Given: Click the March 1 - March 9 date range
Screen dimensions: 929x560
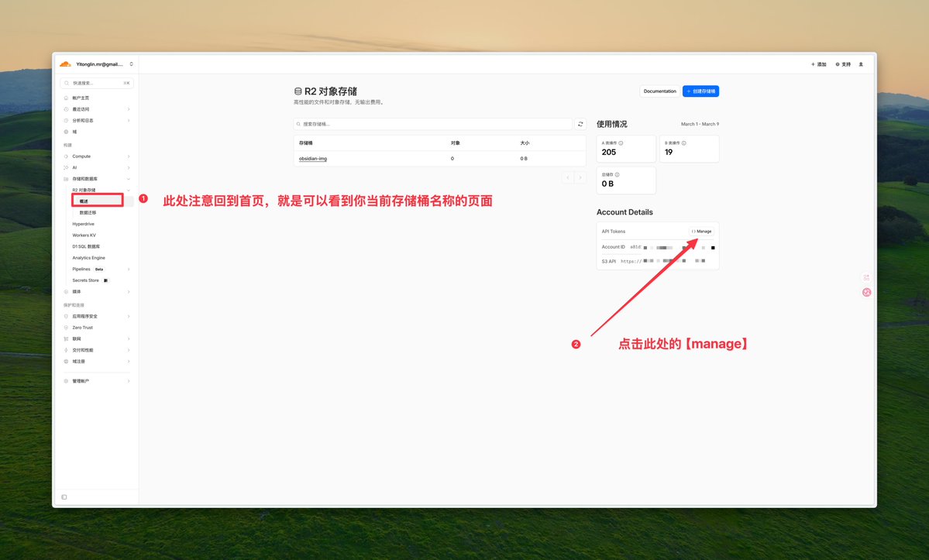Looking at the screenshot, I should (700, 124).
